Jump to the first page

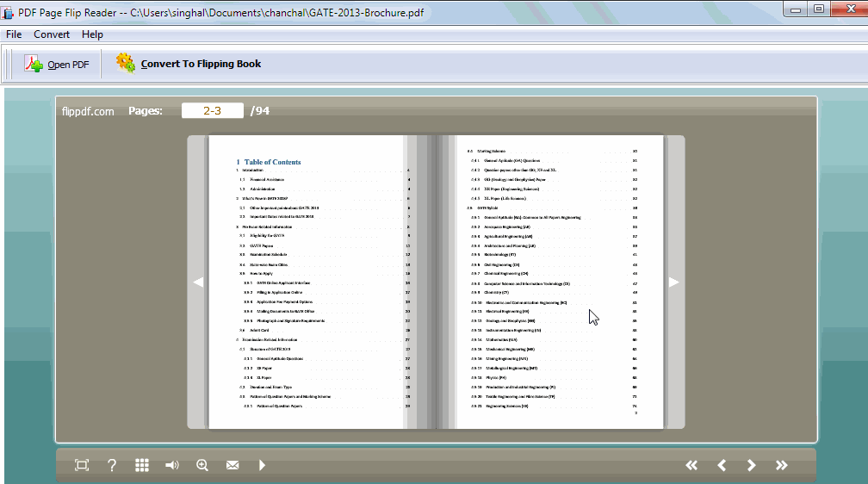pos(691,465)
